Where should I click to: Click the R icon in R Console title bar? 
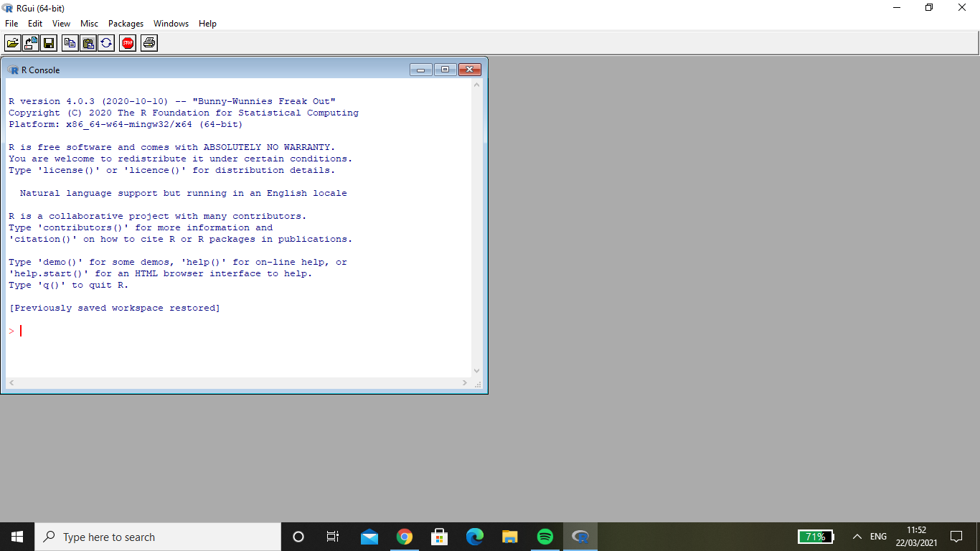[x=14, y=70]
